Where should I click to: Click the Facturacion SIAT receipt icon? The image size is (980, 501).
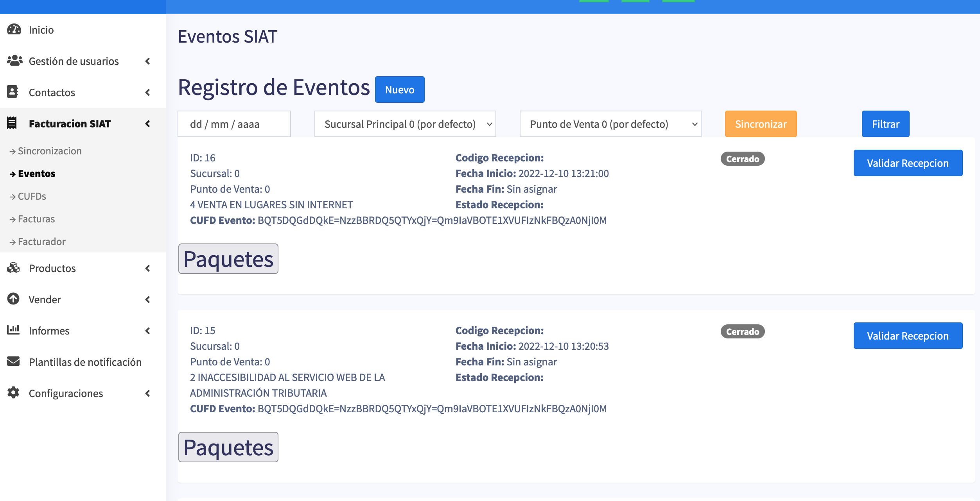tap(12, 123)
